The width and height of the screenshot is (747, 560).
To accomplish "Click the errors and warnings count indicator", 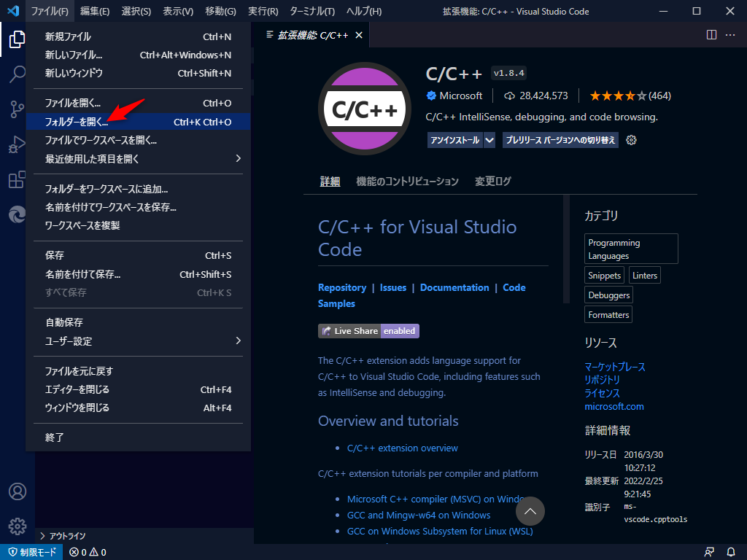I will point(88,553).
